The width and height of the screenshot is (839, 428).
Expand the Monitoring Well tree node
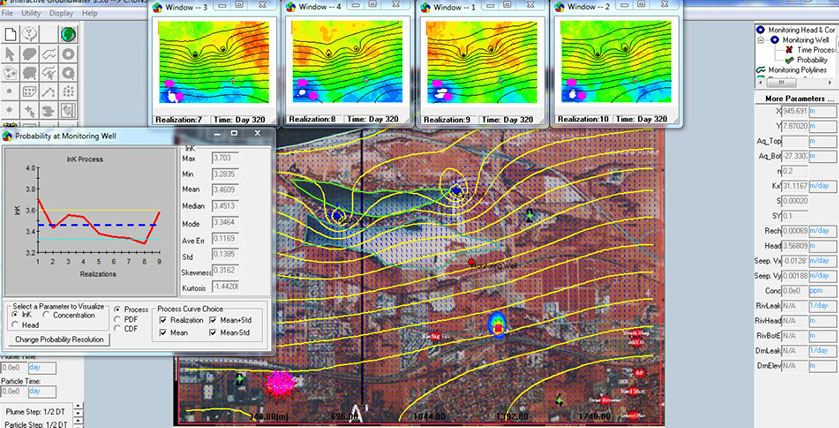(x=763, y=38)
